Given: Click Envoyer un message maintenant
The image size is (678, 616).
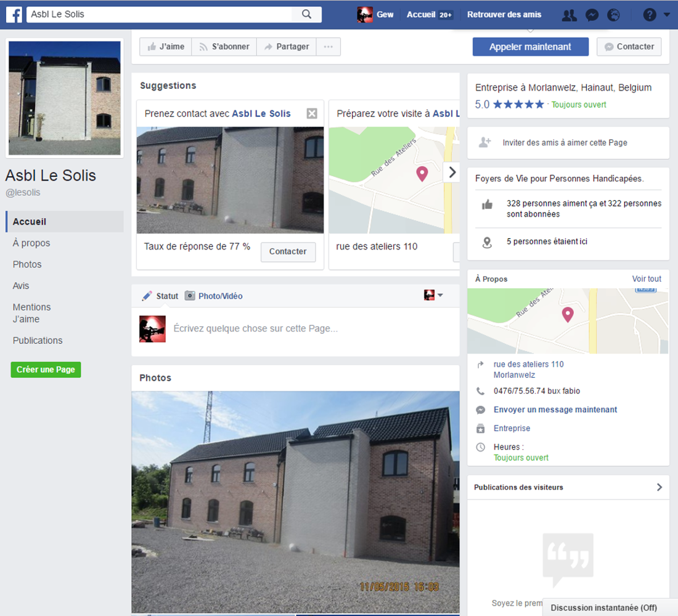Looking at the screenshot, I should 555,410.
